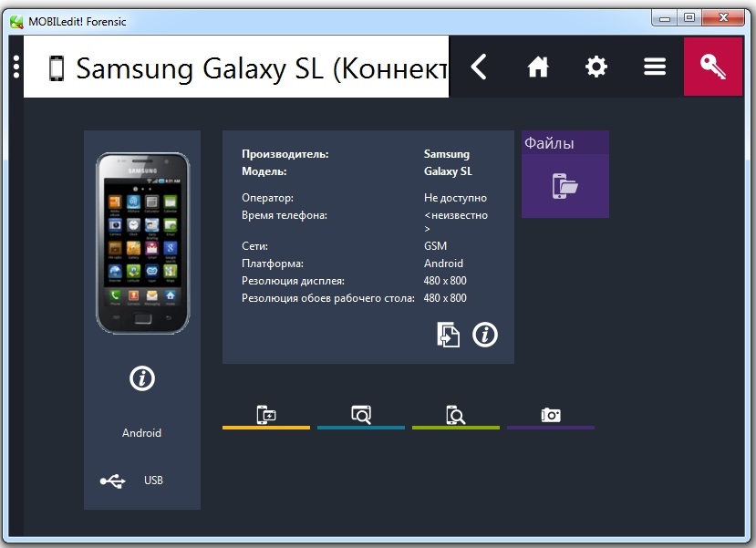Click the 480 x 800 display resolution value
756x548 pixels.
click(445, 281)
